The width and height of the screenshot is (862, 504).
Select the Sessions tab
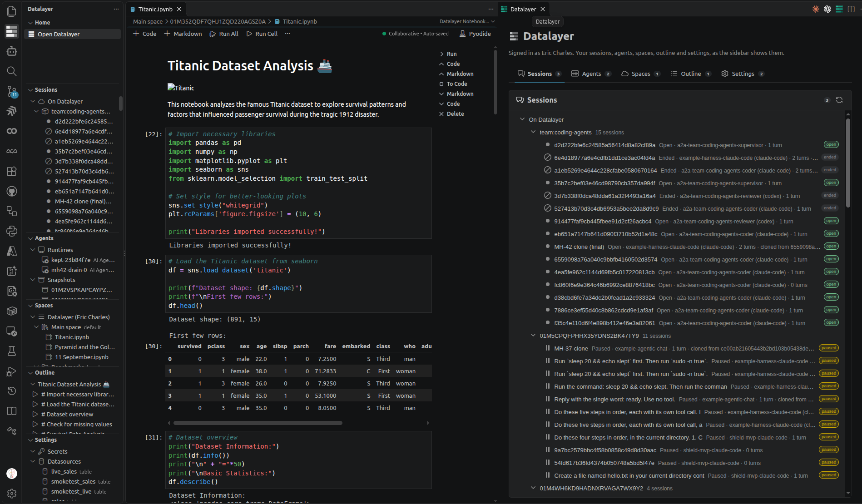(539, 74)
